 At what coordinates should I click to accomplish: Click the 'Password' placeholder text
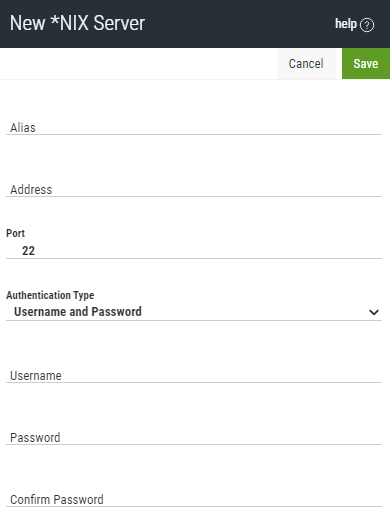tap(35, 437)
